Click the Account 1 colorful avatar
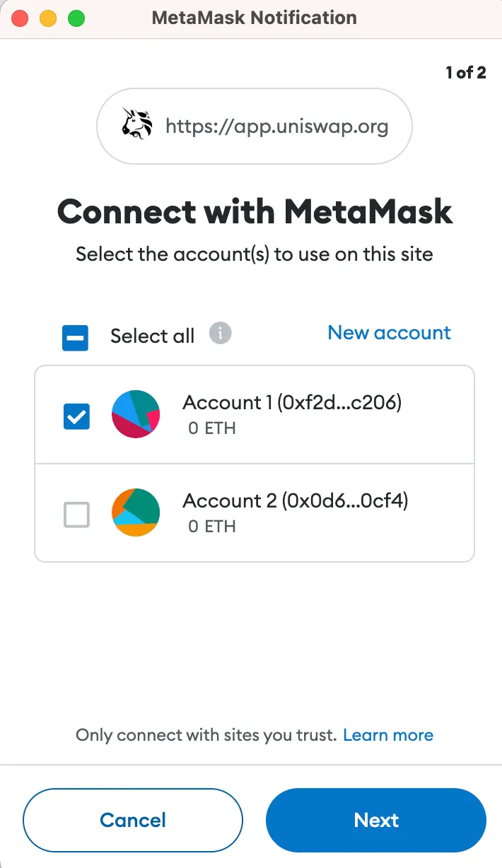The width and height of the screenshot is (502, 868). [x=136, y=414]
